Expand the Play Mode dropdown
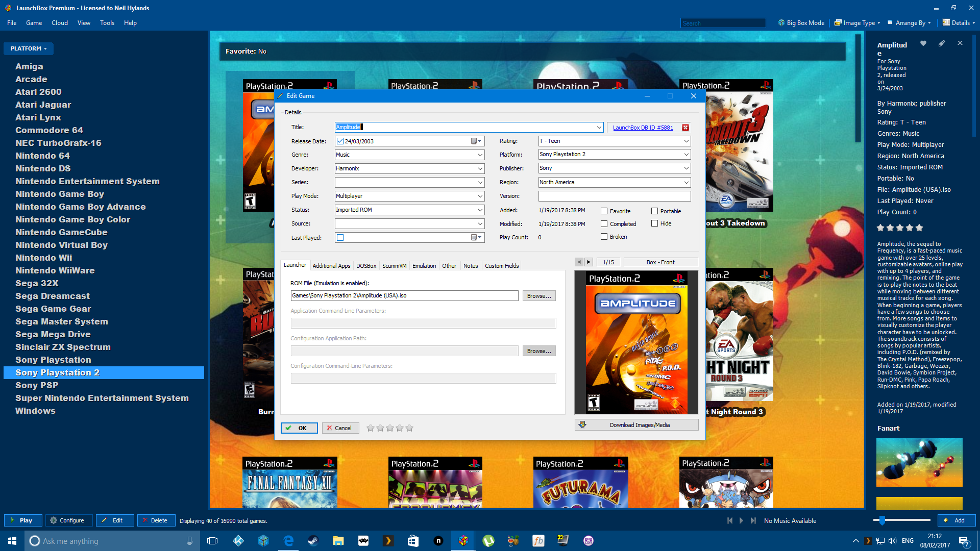 click(480, 196)
